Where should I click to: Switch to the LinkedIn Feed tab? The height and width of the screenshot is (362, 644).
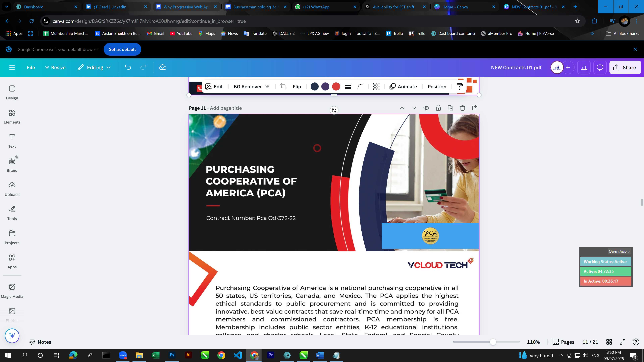117,7
